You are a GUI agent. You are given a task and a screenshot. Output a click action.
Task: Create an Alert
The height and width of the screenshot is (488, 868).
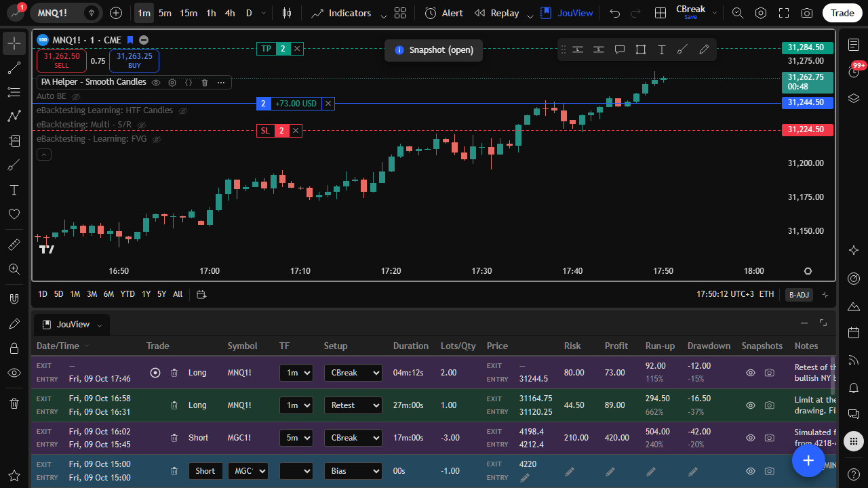click(444, 13)
